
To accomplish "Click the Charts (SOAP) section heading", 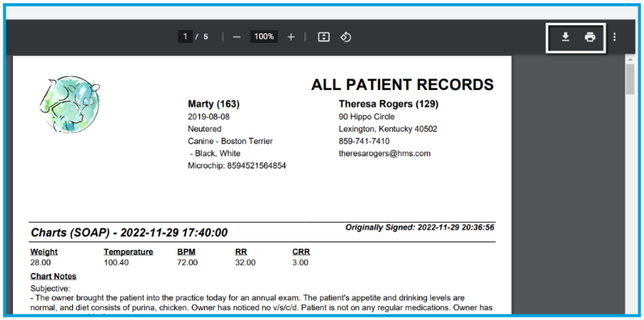I will (x=129, y=233).
